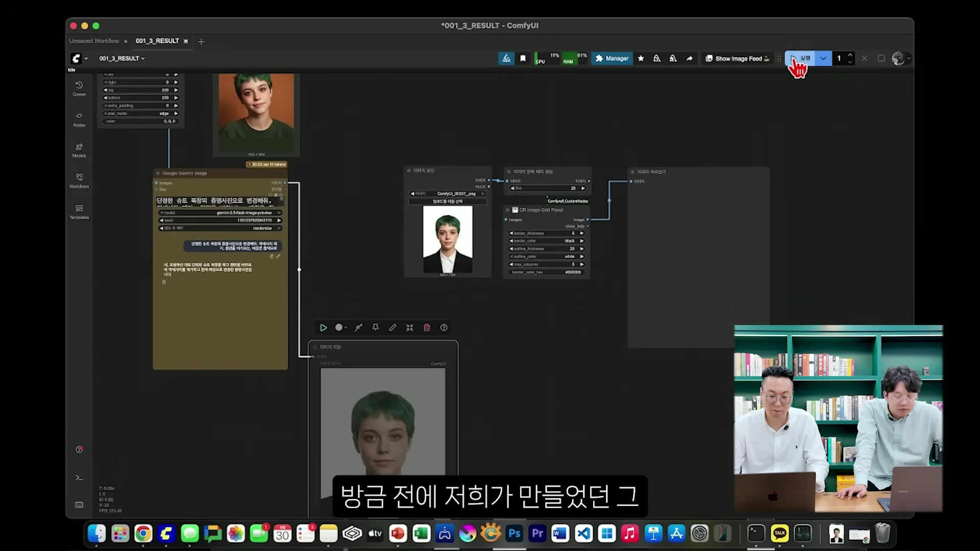Toggle collapse dot of the image load node
Viewport: 980px width, 551px height.
(409, 170)
